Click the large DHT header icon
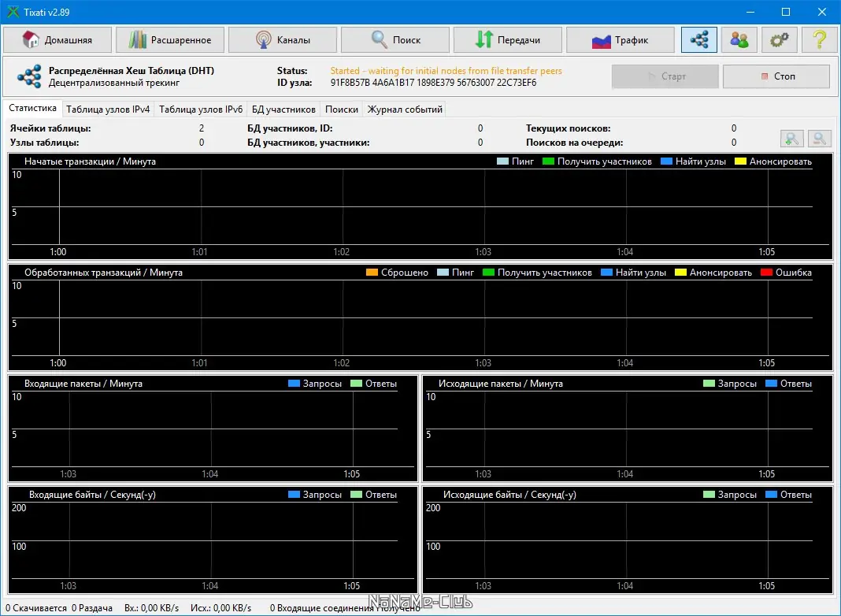Screen dimensions: 841x616 tap(29, 76)
